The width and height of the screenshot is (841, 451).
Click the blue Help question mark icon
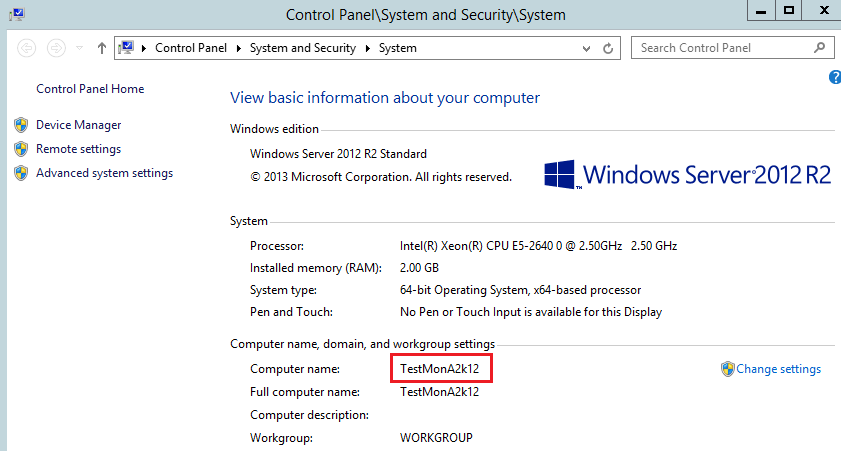pos(835,77)
